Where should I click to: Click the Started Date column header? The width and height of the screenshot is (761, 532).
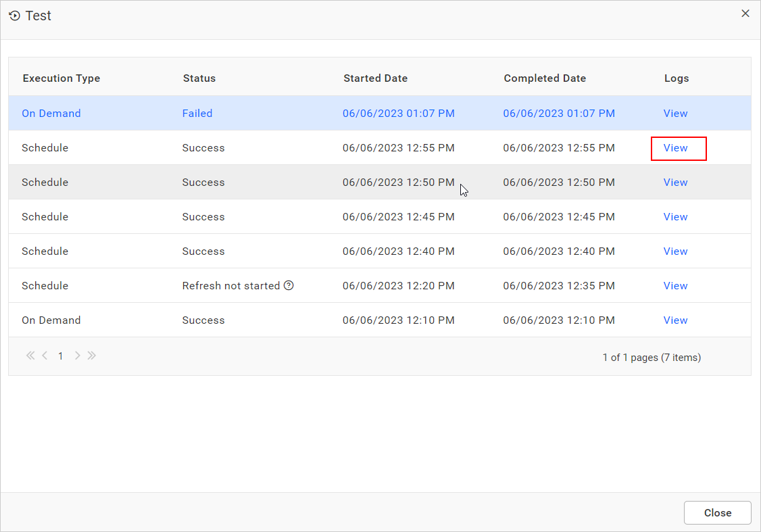[375, 78]
